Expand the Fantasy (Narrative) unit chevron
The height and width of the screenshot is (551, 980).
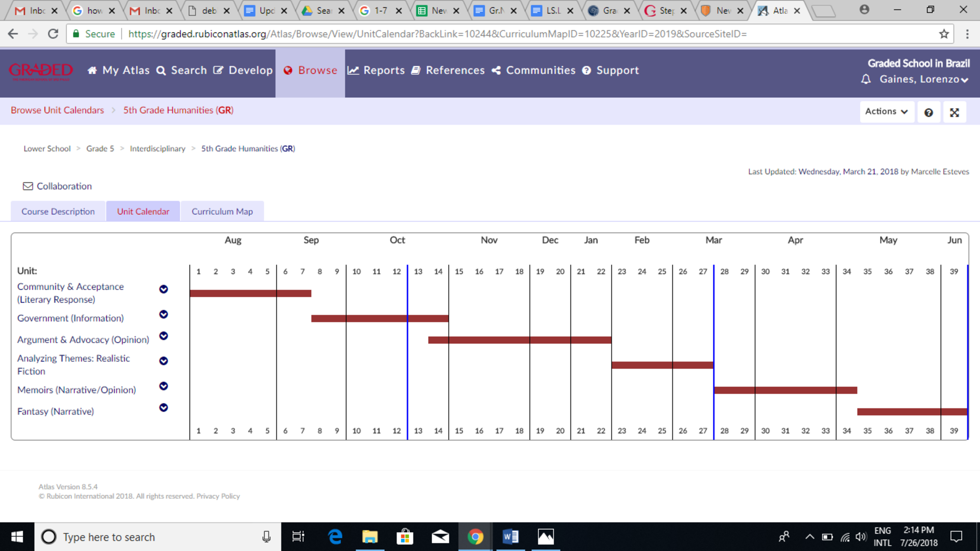point(164,407)
